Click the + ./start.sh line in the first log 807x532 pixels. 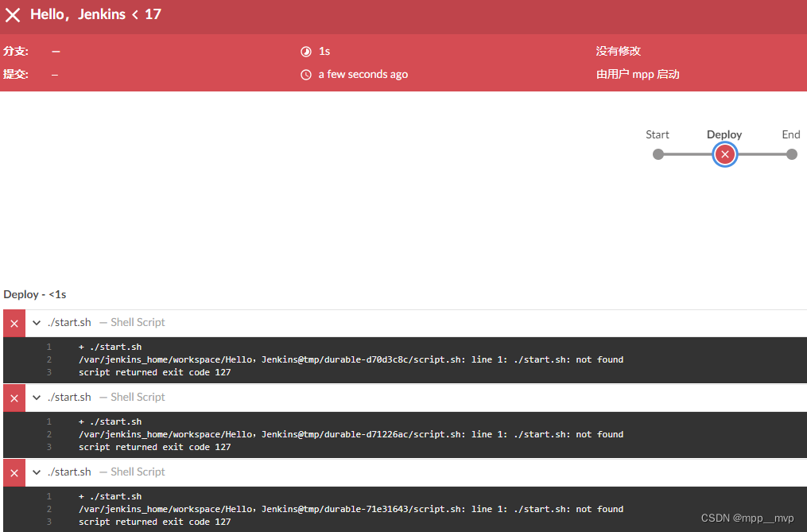point(111,348)
